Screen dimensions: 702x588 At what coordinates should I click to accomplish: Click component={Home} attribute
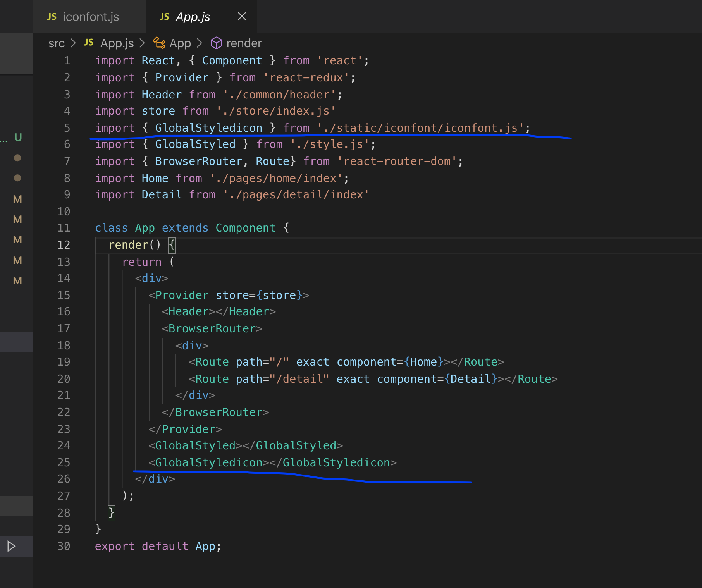[390, 362]
